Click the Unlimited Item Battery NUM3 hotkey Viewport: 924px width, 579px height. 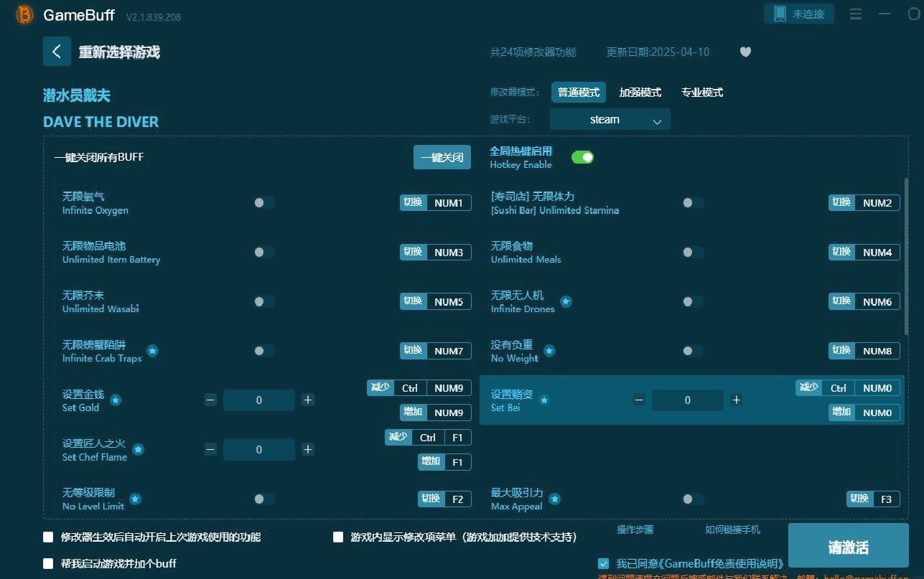coord(436,252)
